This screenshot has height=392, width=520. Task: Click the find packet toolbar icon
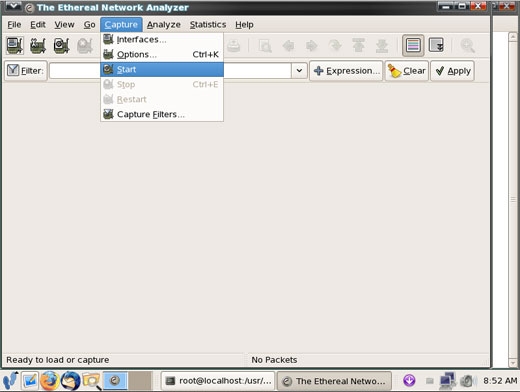265,45
